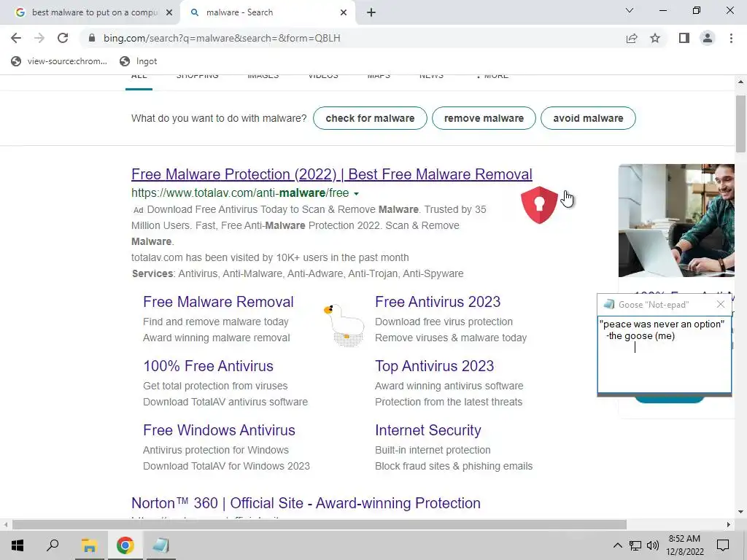Open the Windows Start menu
The height and width of the screenshot is (560, 747).
click(x=18, y=545)
